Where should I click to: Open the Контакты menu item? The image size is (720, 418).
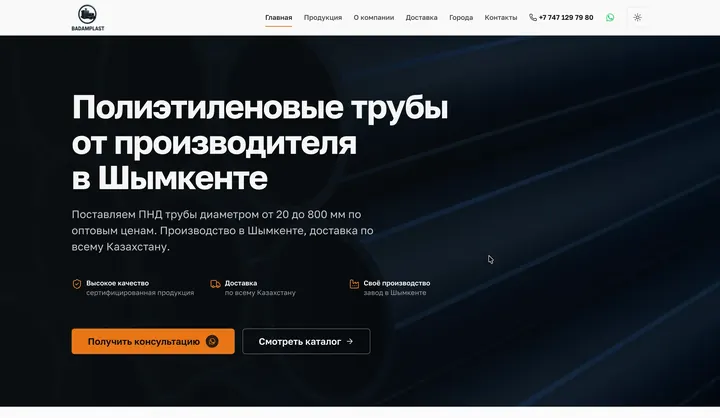pyautogui.click(x=501, y=17)
